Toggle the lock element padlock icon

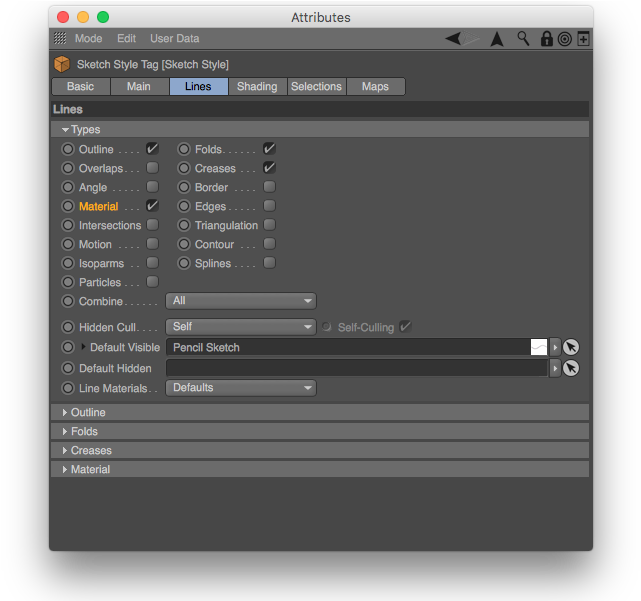point(546,39)
